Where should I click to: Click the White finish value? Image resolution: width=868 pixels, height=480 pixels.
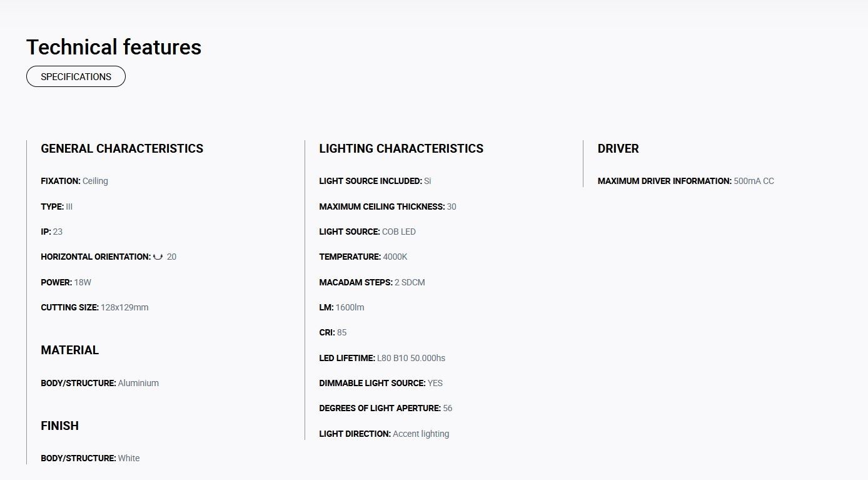click(129, 458)
